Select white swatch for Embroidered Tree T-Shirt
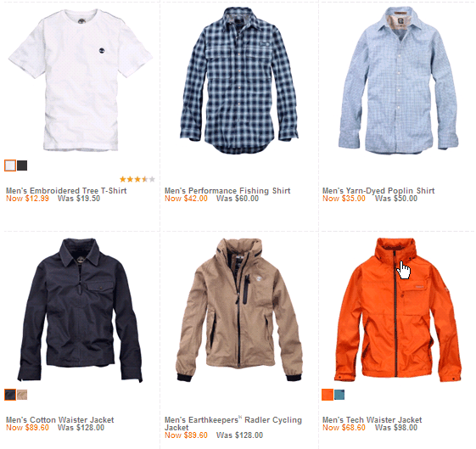 (10, 166)
